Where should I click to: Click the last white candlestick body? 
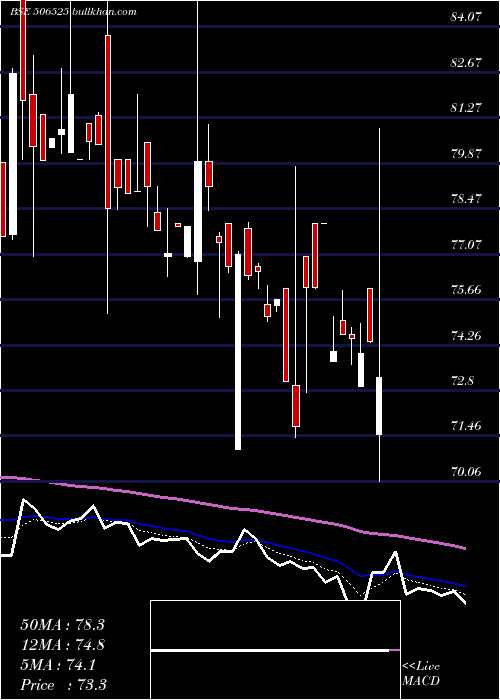click(379, 406)
